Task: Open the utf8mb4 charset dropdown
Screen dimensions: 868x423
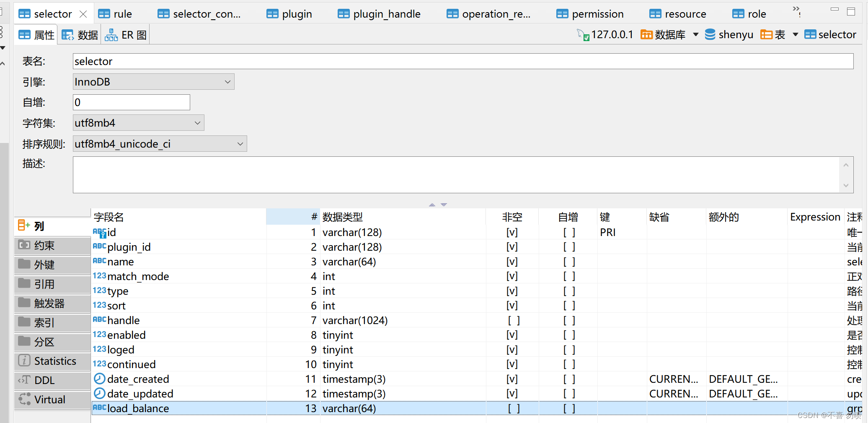Action: click(138, 123)
